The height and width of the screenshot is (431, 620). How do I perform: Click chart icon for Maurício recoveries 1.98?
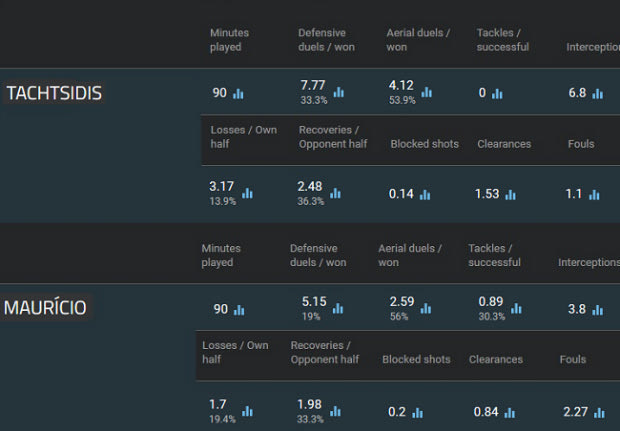tap(335, 411)
